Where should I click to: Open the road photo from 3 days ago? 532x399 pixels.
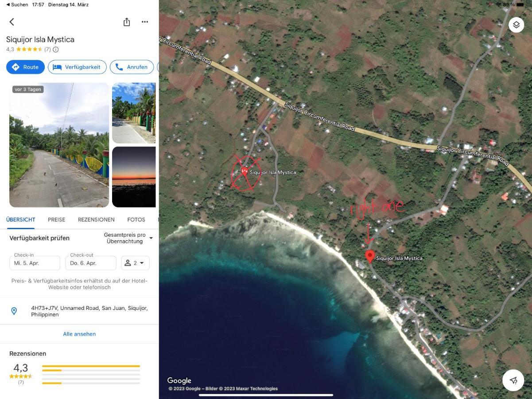pyautogui.click(x=59, y=145)
